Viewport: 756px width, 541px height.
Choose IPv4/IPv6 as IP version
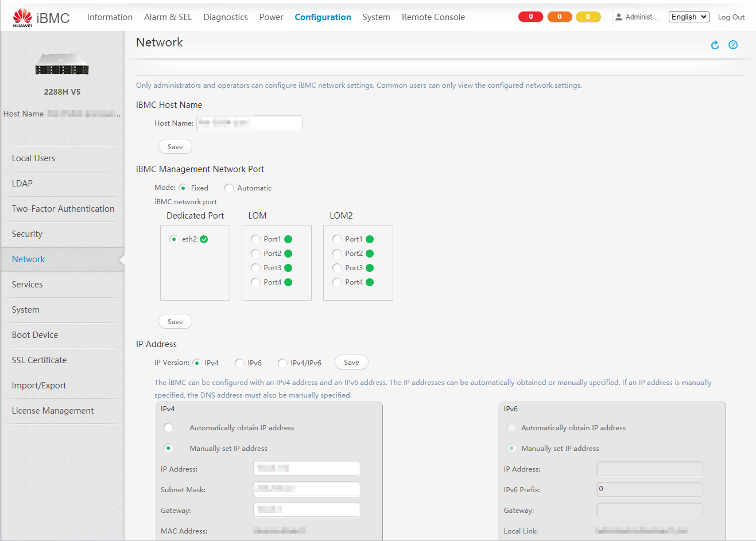282,363
